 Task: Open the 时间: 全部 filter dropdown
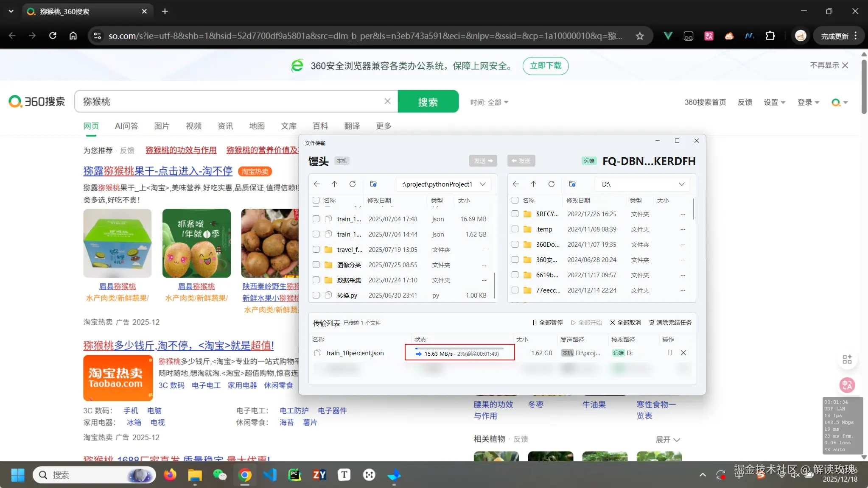click(x=489, y=102)
